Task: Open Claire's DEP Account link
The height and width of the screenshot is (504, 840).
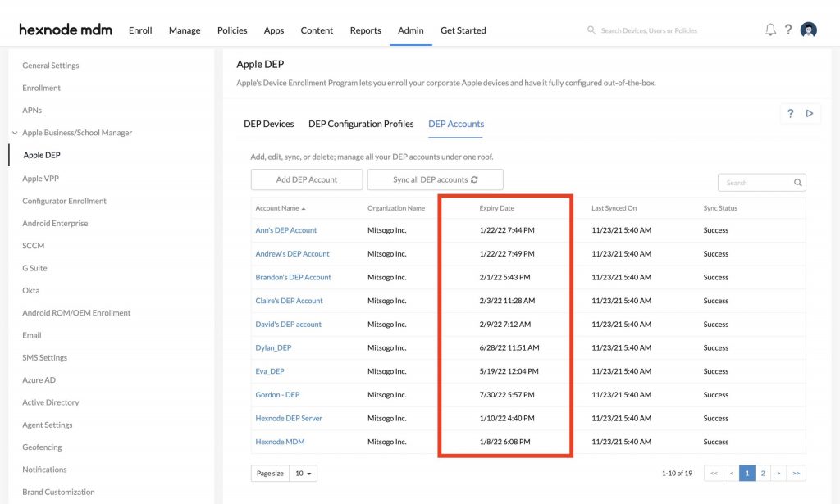Action: (x=290, y=302)
